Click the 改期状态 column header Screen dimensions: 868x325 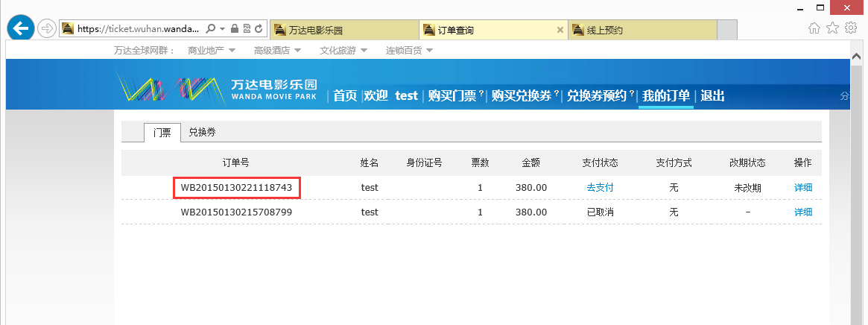coord(747,162)
